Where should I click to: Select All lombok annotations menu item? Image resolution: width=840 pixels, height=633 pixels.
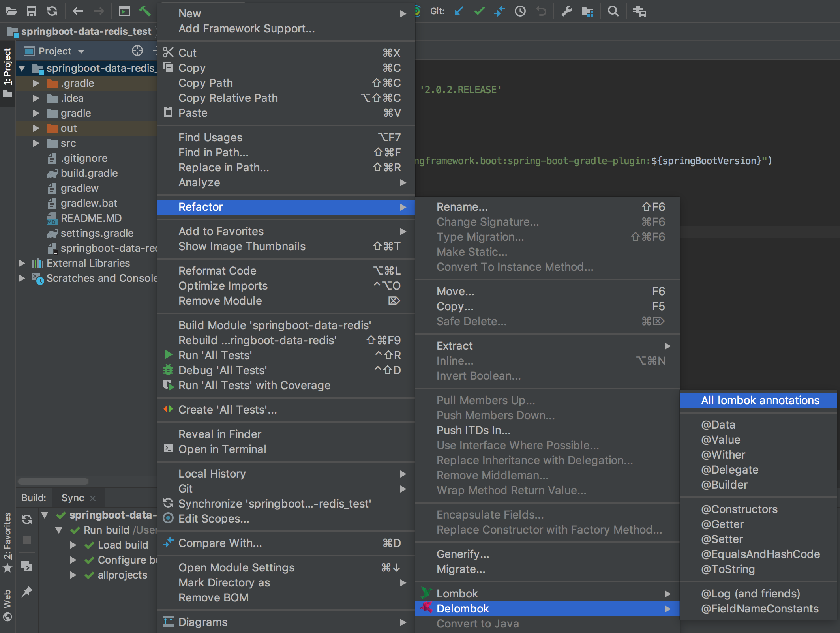coord(760,400)
